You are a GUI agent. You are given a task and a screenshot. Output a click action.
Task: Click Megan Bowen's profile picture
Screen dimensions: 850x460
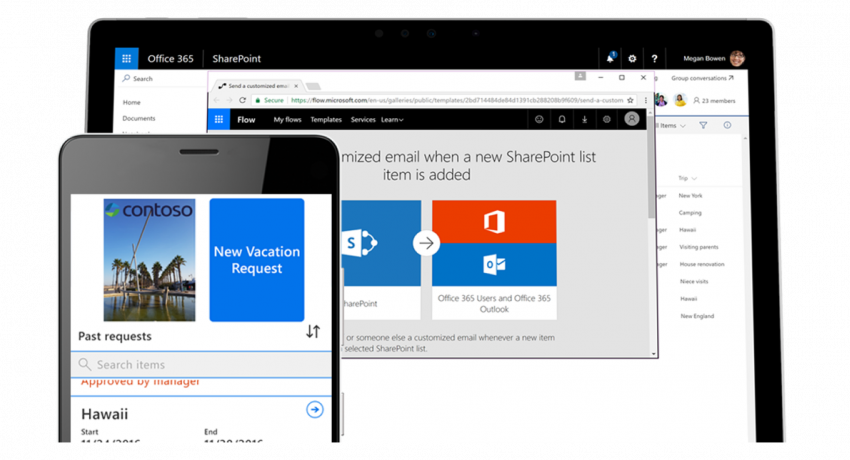click(x=737, y=58)
